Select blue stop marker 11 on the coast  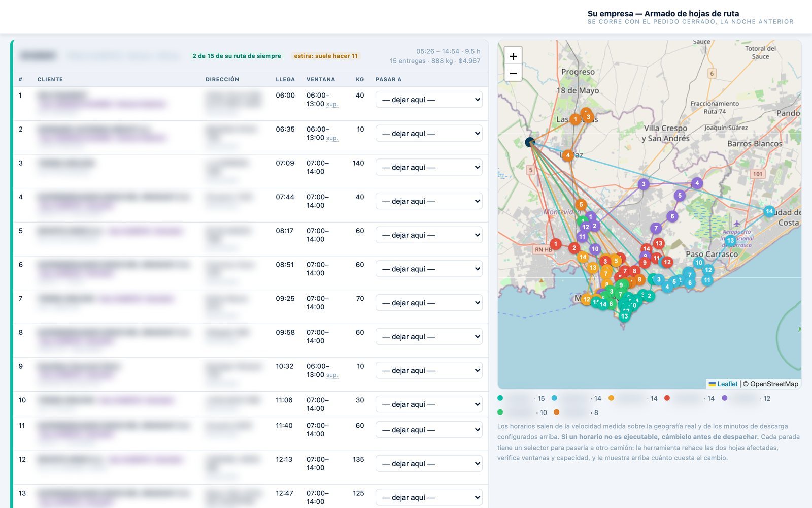(707, 280)
